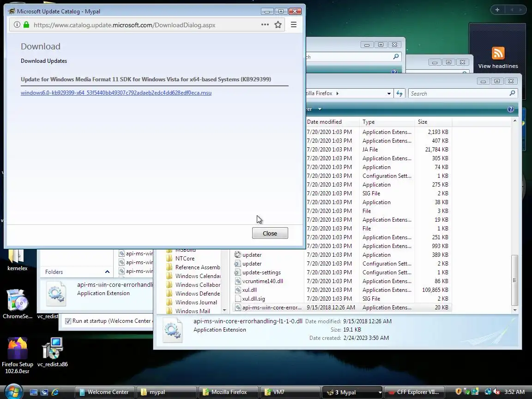The image size is (532, 399).
Task: Click the site information icon in Mypal address bar
Action: (17, 25)
